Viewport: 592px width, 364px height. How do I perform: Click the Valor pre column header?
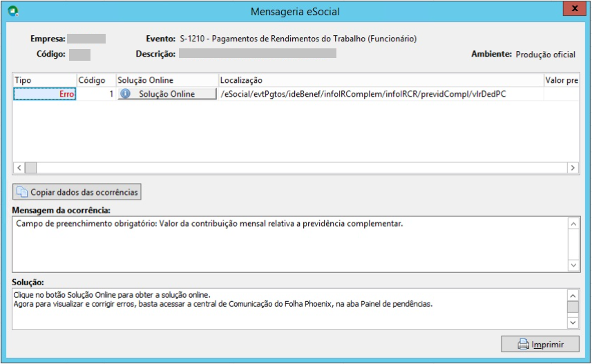coord(562,80)
